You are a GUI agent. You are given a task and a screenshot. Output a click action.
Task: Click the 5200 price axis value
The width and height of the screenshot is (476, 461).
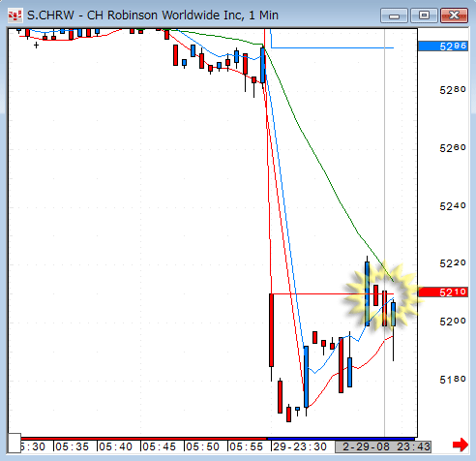pyautogui.click(x=453, y=321)
